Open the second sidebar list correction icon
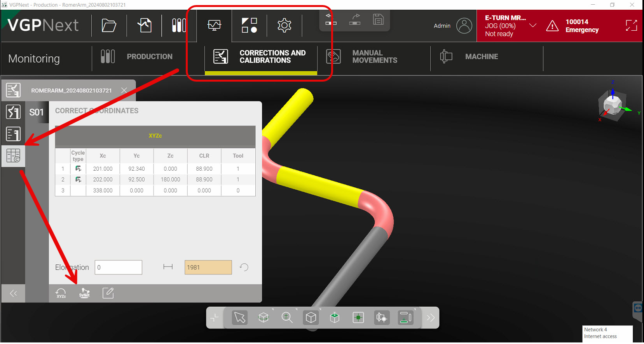644x344 pixels. [13, 134]
